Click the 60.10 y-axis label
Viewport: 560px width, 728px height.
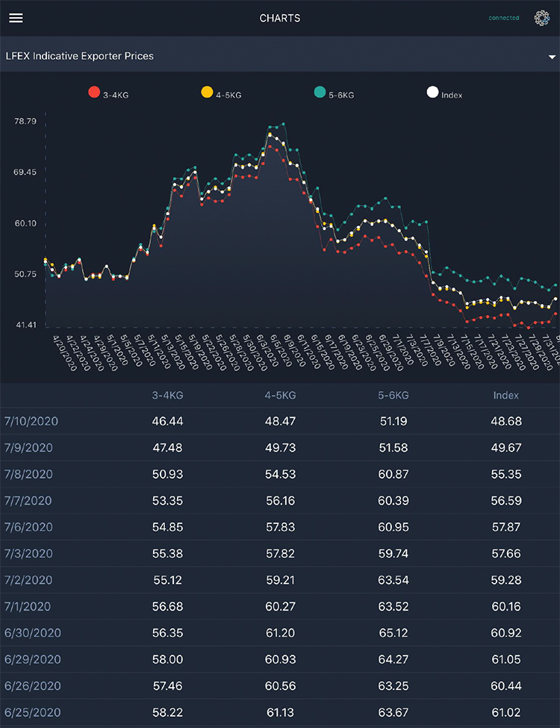[25, 223]
